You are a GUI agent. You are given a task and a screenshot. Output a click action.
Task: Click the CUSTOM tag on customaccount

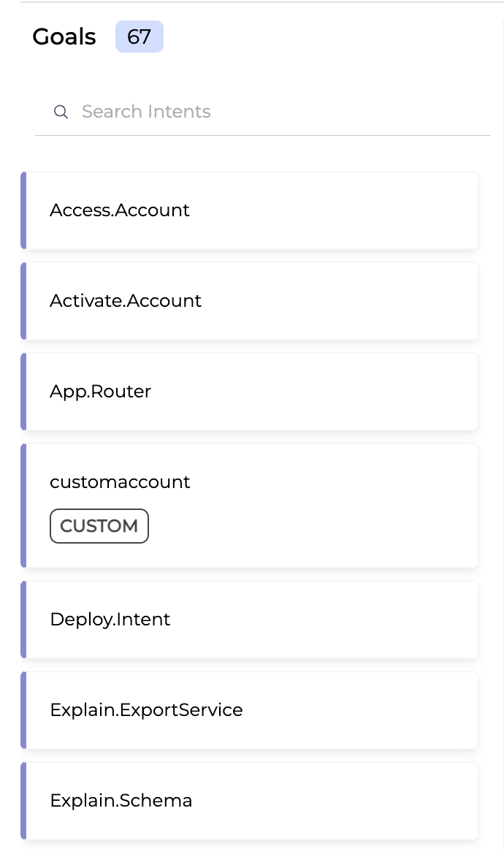[x=99, y=526]
